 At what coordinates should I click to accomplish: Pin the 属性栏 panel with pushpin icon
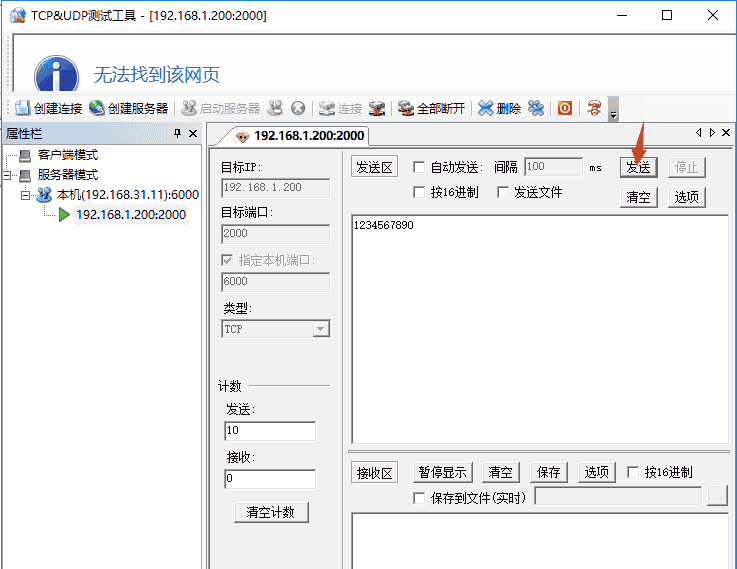tap(177, 133)
